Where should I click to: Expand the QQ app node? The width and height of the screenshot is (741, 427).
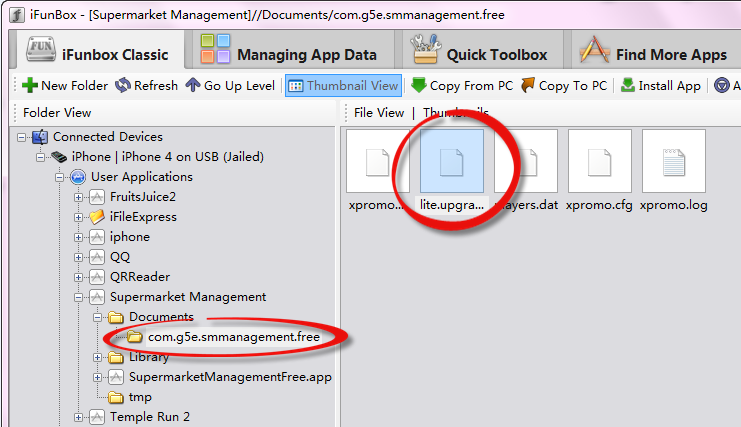pos(78,257)
